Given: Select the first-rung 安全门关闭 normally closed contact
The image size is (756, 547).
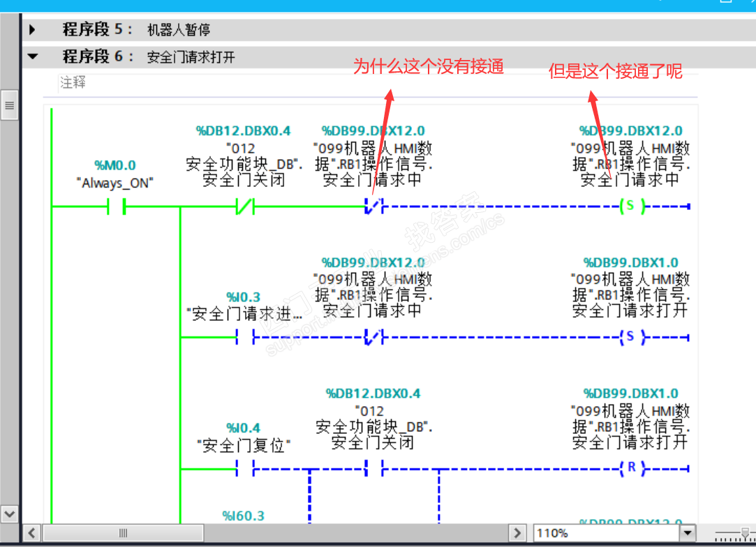Looking at the screenshot, I should pyautogui.click(x=245, y=207).
